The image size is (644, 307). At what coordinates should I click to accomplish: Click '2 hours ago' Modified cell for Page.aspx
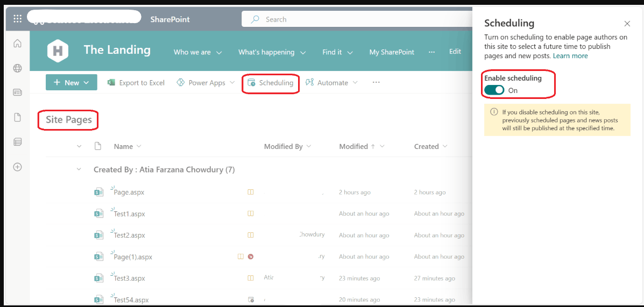[x=355, y=192]
